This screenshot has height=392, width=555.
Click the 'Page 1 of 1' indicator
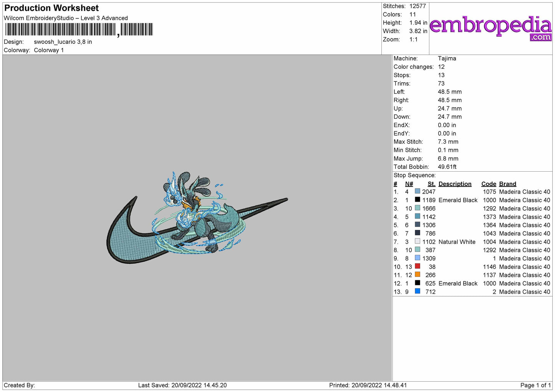[x=535, y=385]
